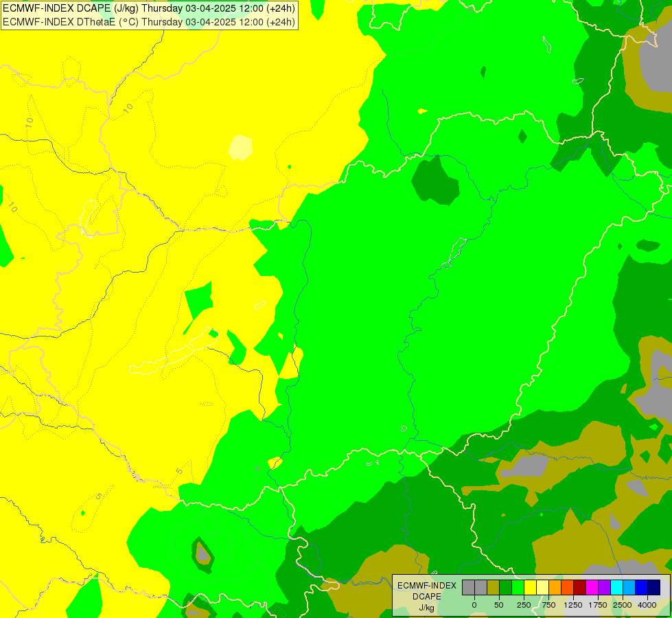Click the '2500' legend scale value
This screenshot has height=618, width=672.
tap(623, 605)
